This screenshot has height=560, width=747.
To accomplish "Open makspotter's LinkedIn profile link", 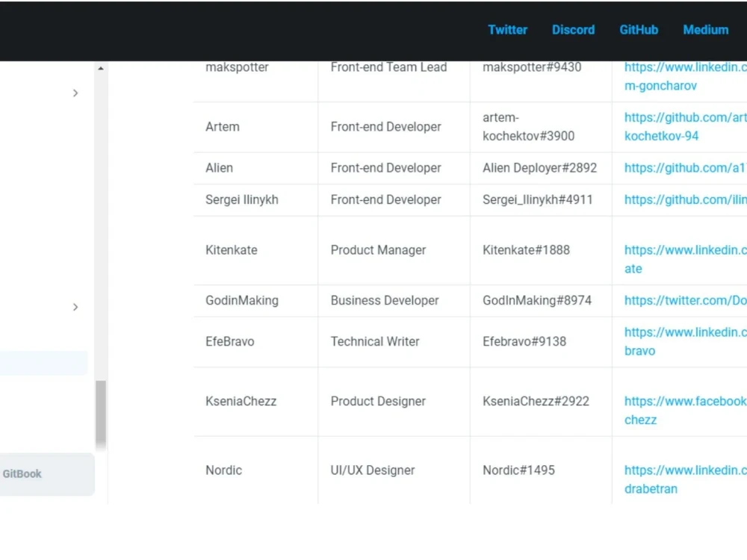I will click(686, 76).
